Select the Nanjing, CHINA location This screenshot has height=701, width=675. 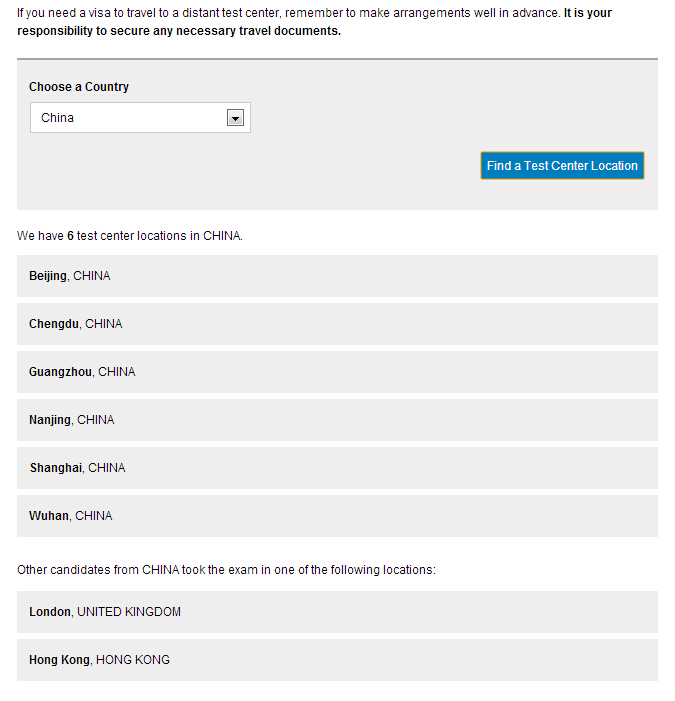tap(337, 420)
